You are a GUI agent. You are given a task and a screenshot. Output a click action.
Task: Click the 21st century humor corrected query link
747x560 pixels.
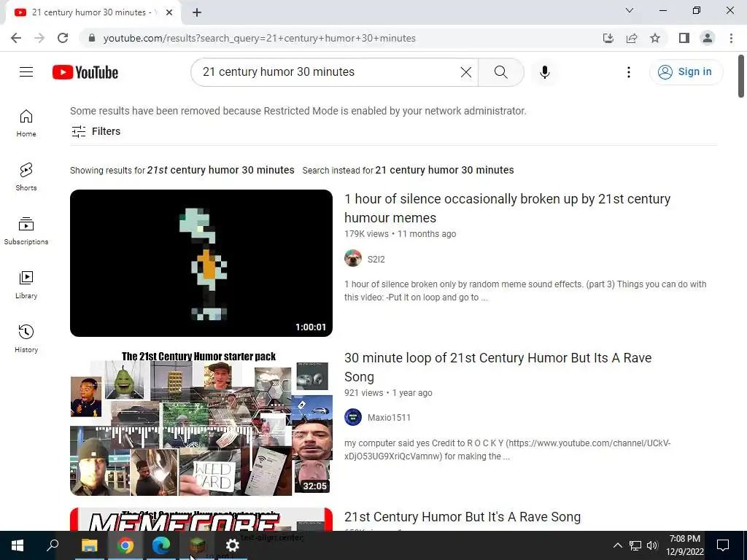click(x=220, y=170)
